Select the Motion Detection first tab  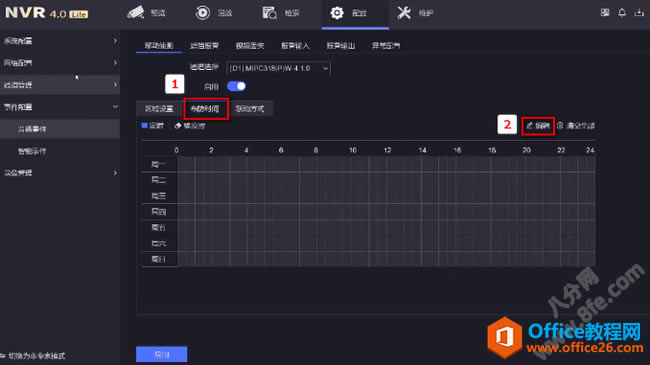click(159, 46)
